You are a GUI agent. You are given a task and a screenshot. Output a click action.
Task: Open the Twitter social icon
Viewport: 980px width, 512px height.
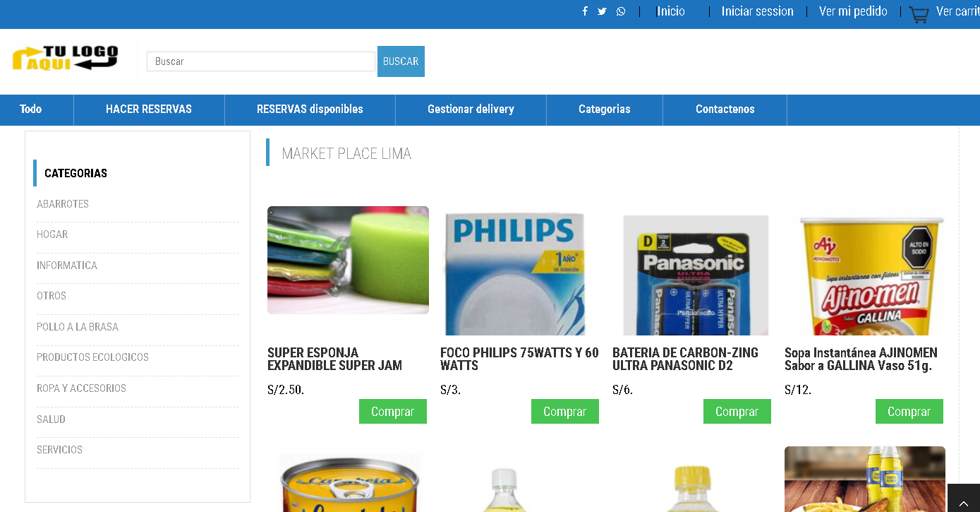coord(602,11)
